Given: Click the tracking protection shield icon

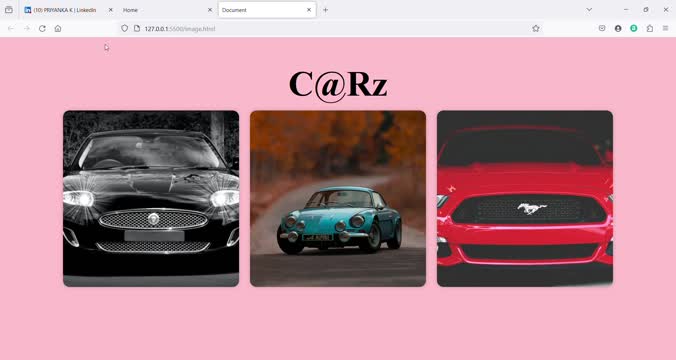Looking at the screenshot, I should pyautogui.click(x=124, y=28).
